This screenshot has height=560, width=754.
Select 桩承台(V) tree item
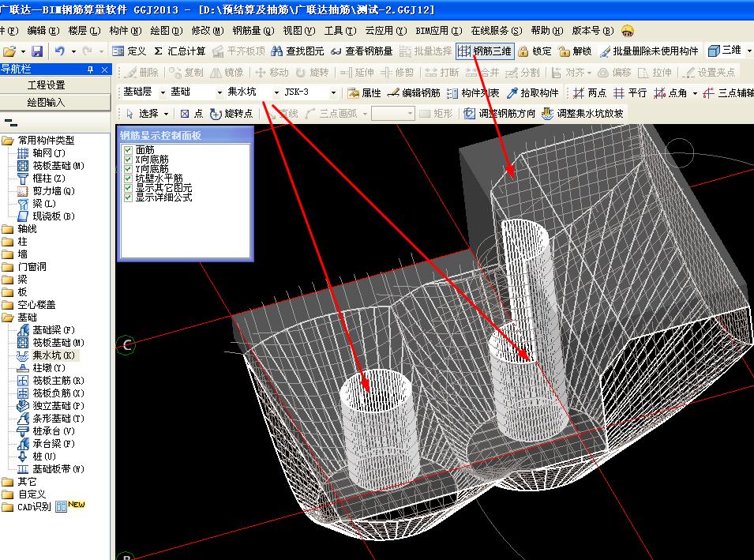pyautogui.click(x=54, y=431)
